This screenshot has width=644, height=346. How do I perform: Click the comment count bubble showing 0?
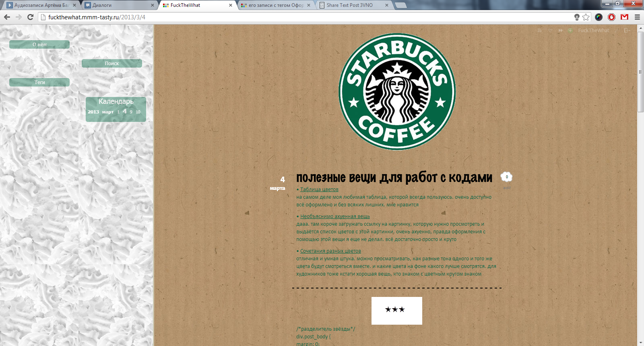506,177
